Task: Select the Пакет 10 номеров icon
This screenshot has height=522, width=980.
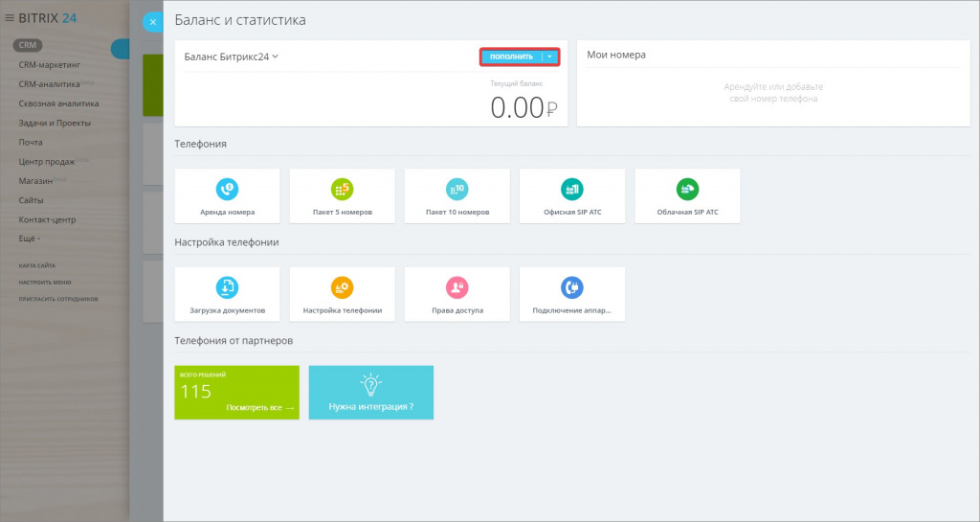Action: tap(457, 189)
